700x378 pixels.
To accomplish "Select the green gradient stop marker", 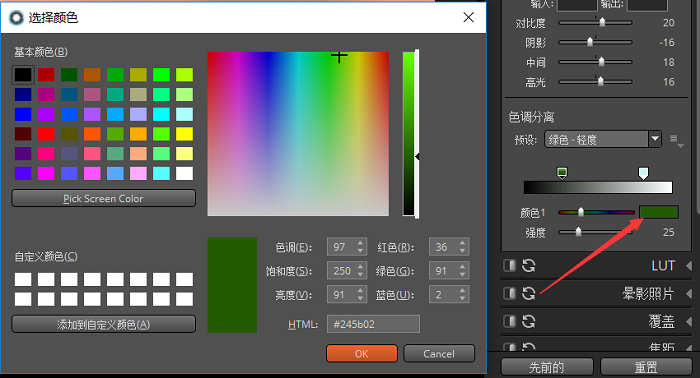I will coord(562,173).
